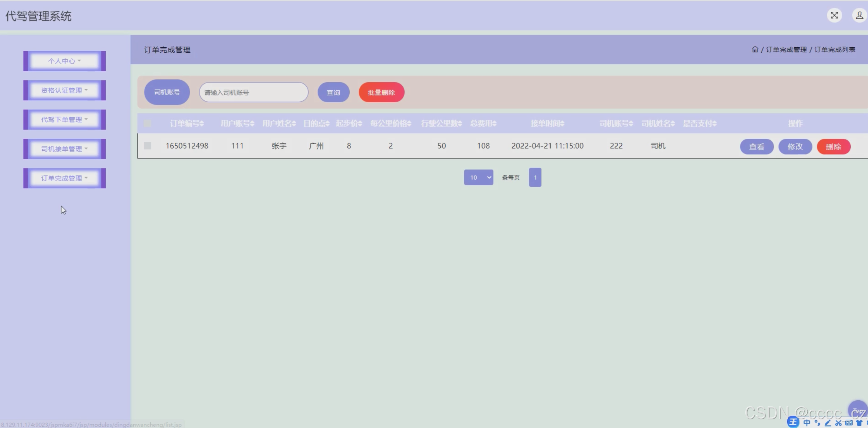Image resolution: width=868 pixels, height=428 pixels.
Task: Click the Top scroll-to-top round button
Action: click(857, 410)
